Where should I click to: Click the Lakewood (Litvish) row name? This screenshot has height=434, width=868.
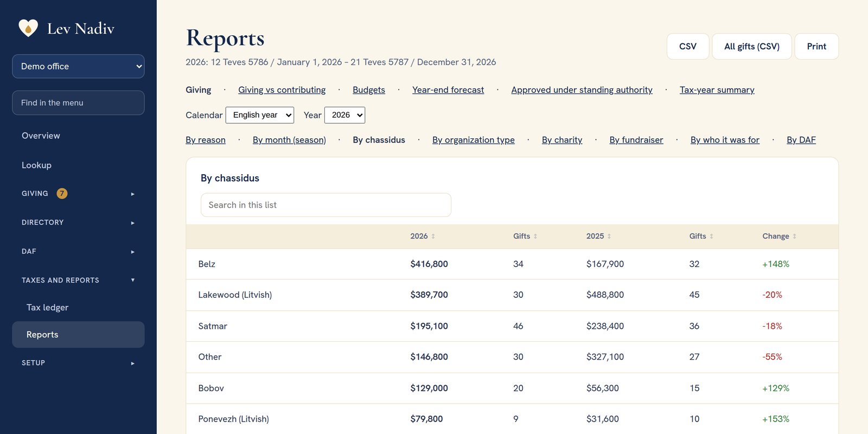click(235, 295)
